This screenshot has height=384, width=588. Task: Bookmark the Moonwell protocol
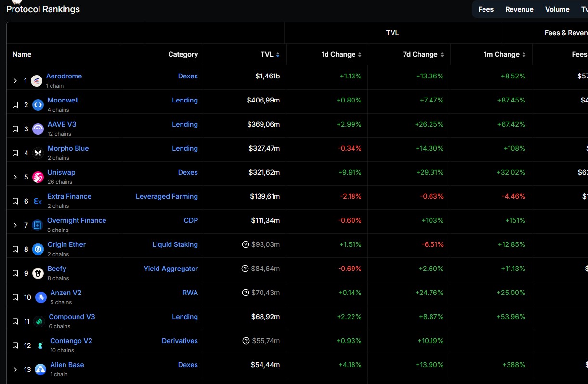[15, 105]
